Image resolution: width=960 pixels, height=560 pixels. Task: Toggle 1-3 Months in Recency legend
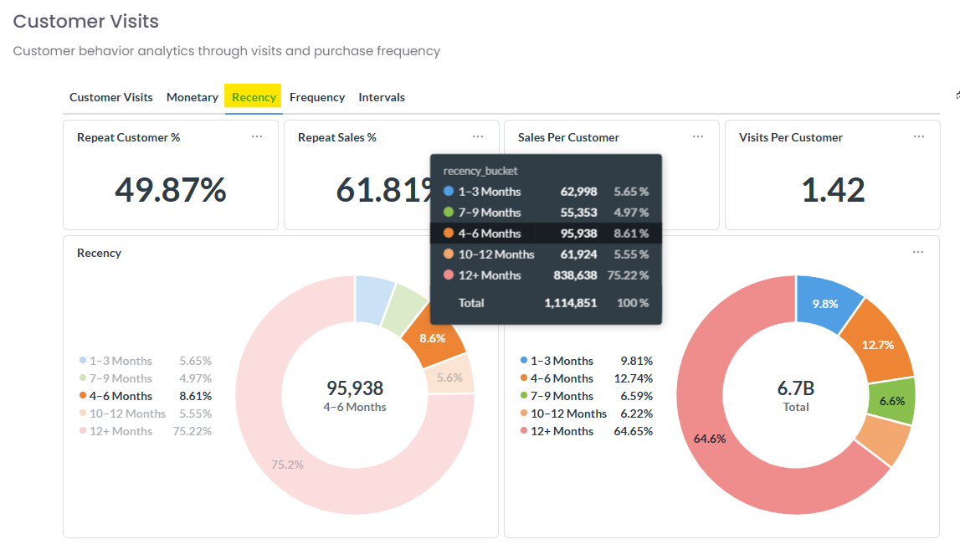tap(145, 361)
